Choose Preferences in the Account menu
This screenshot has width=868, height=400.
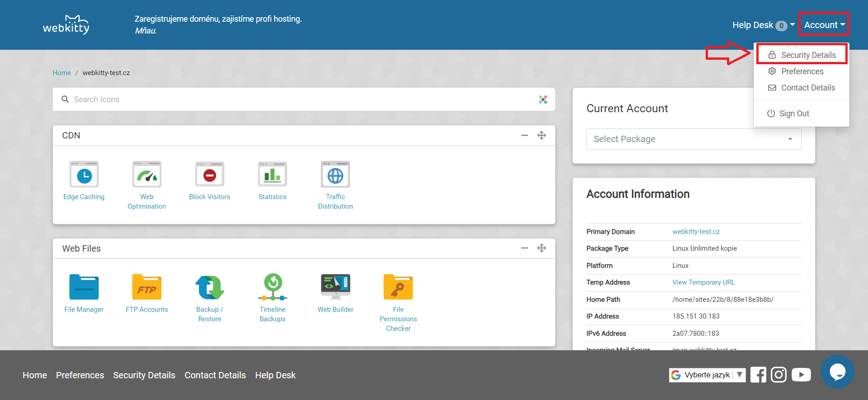(x=802, y=71)
